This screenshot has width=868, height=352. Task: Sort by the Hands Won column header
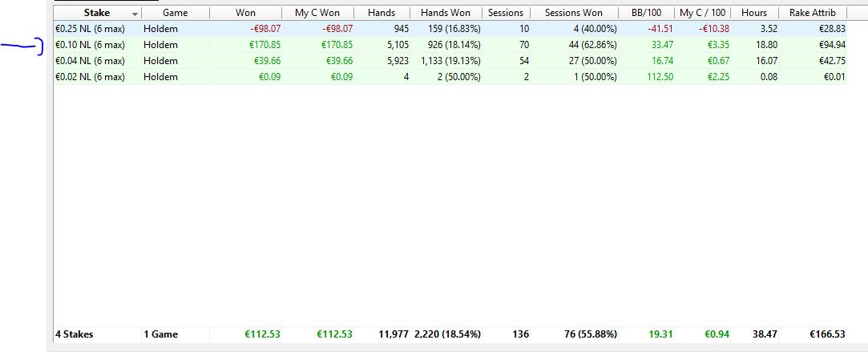click(x=446, y=13)
